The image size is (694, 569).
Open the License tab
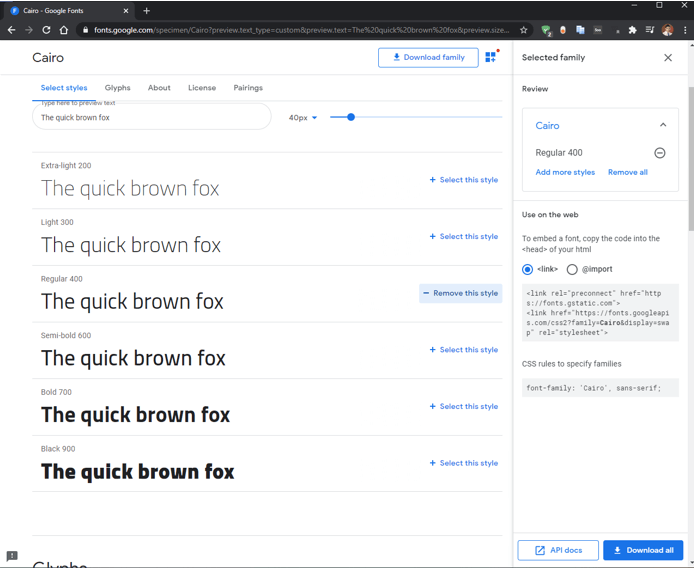click(x=202, y=88)
